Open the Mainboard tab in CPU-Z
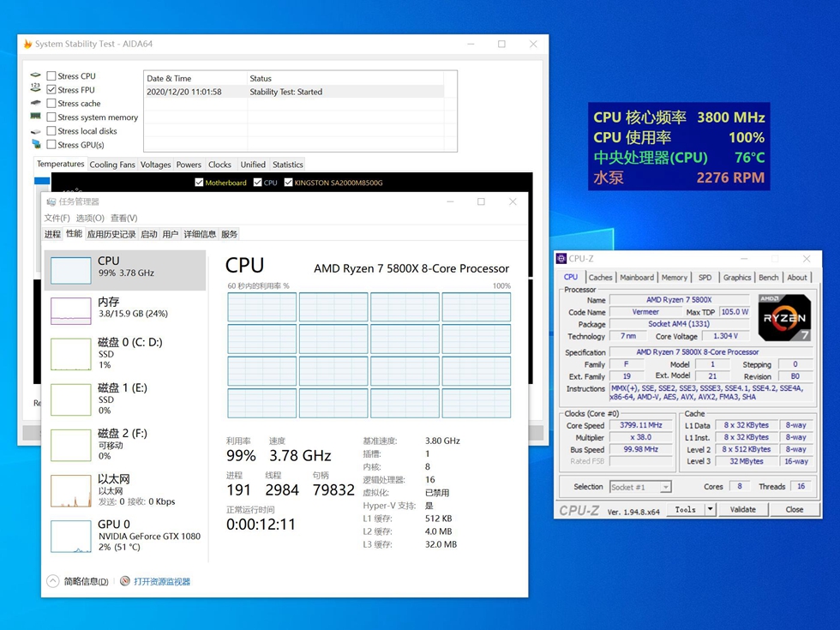The width and height of the screenshot is (840, 630). click(x=636, y=278)
